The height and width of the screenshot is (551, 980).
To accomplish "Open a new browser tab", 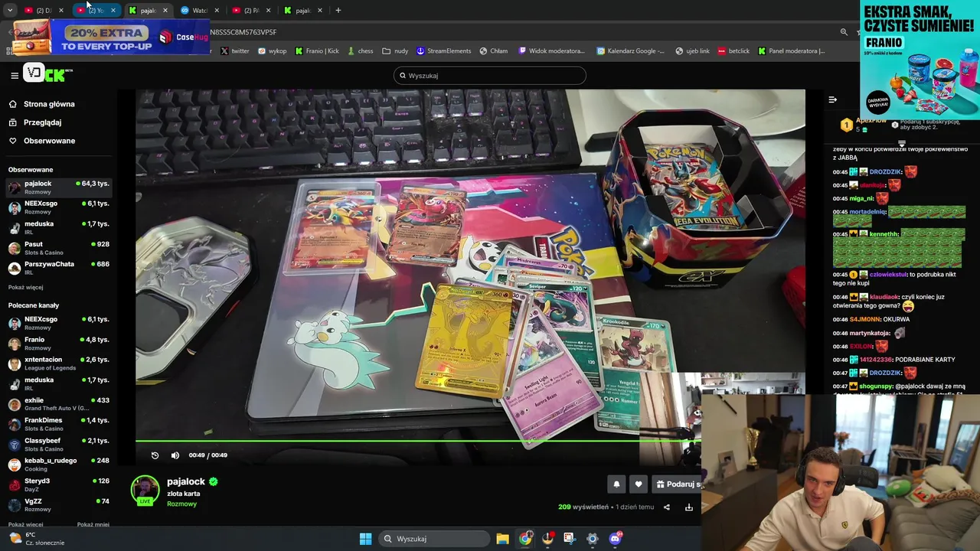I will click(x=338, y=10).
